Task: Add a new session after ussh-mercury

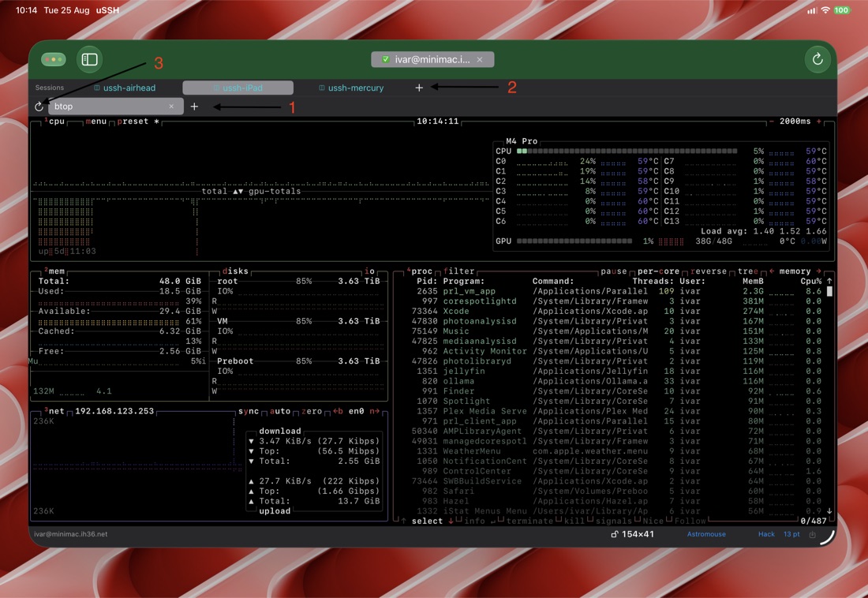Action: coord(419,88)
